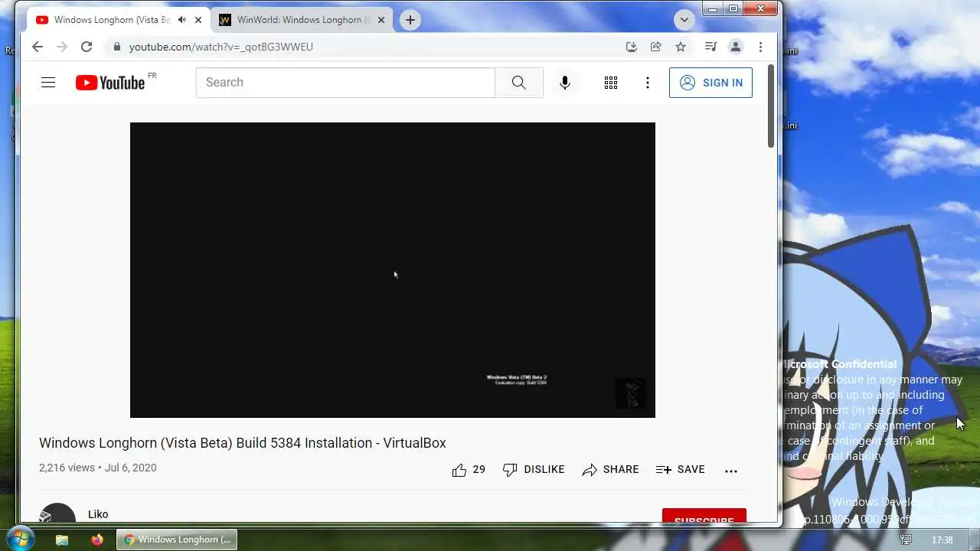
Task: Open the tab search dropdown arrow
Action: coord(684,20)
